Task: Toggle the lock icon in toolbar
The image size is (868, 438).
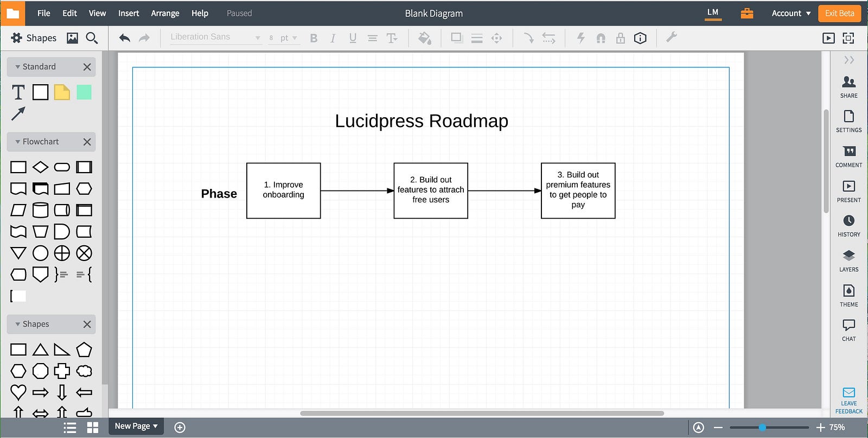Action: [x=620, y=38]
